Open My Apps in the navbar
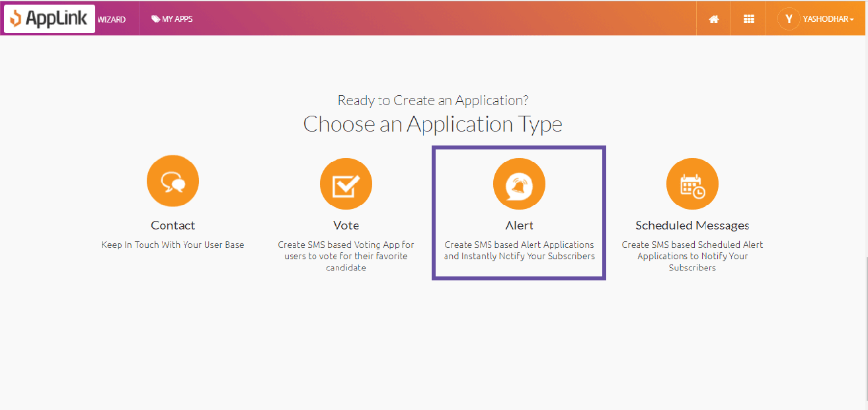 172,19
